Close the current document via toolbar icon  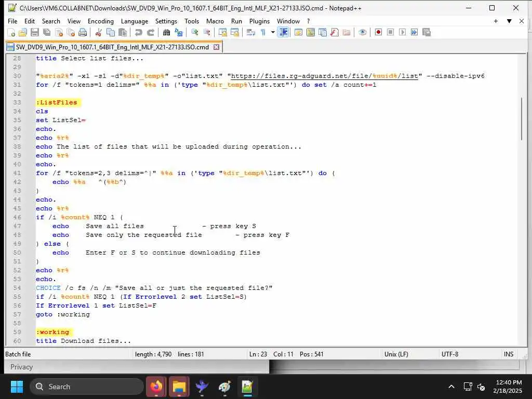59,33
